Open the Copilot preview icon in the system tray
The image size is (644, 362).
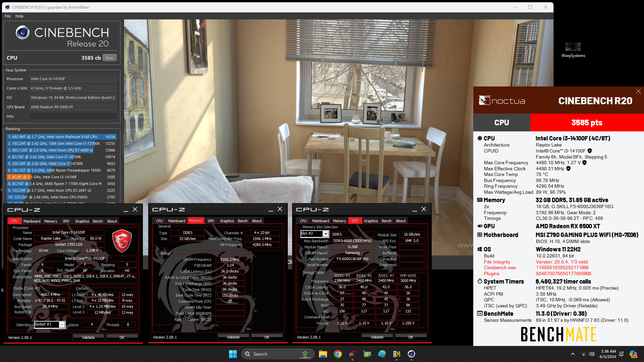coord(633,354)
